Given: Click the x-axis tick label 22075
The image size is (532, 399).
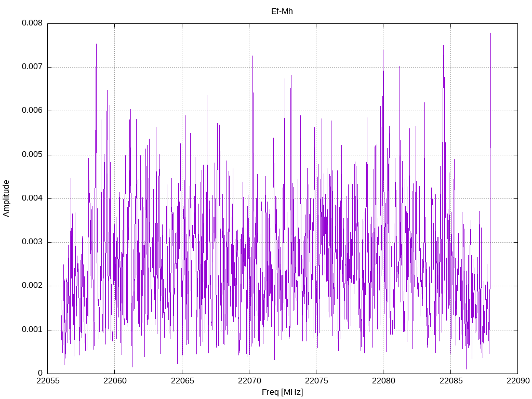Looking at the screenshot, I should (x=316, y=381).
